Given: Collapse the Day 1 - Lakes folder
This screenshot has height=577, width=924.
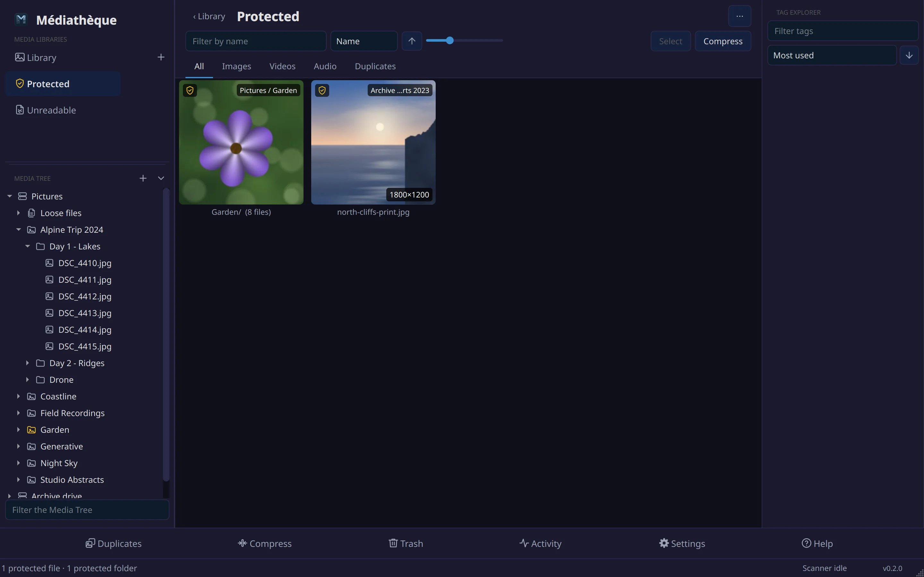Looking at the screenshot, I should (28, 247).
